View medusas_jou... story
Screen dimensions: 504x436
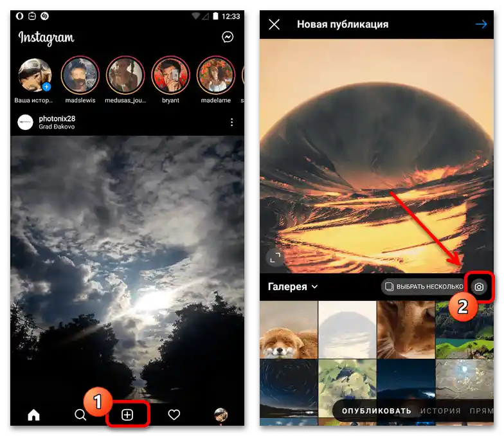(125, 75)
